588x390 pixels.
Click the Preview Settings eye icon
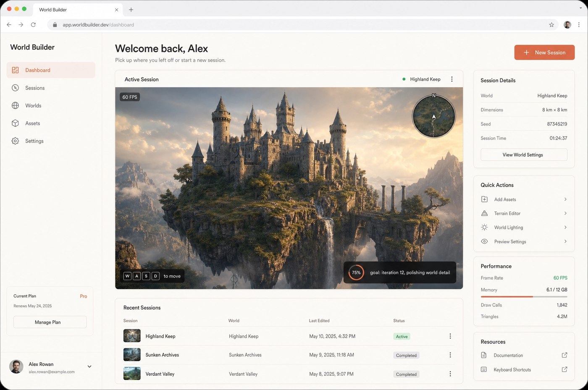[484, 241]
